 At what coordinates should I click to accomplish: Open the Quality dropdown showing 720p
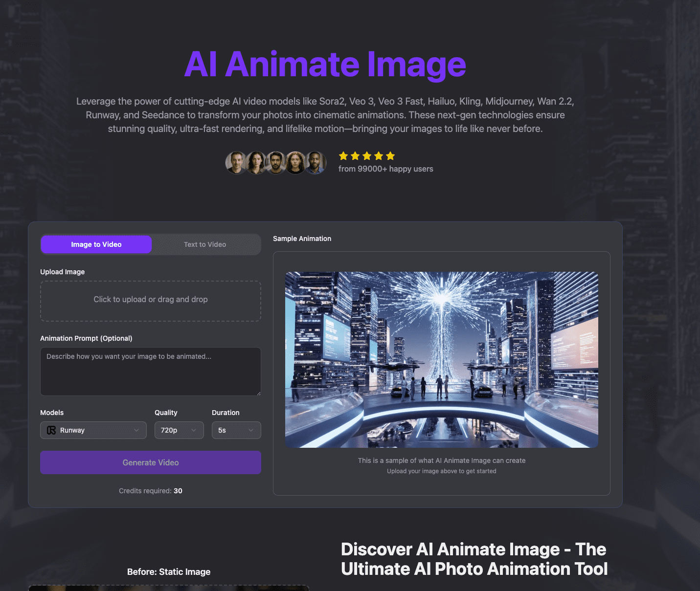[179, 430]
